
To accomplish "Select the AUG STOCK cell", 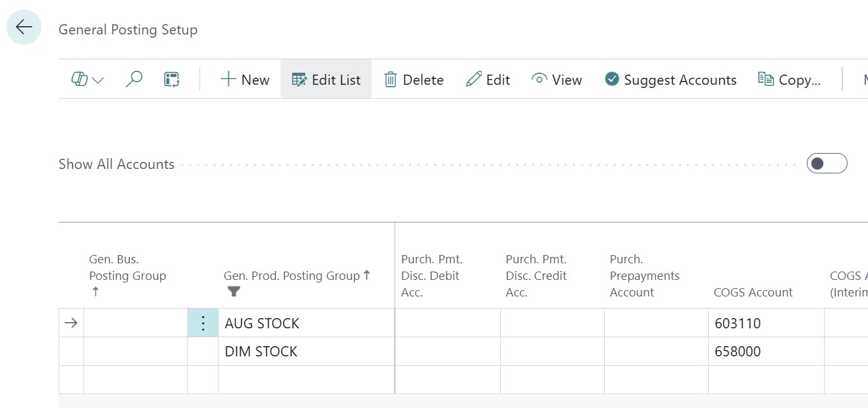I will 262,323.
